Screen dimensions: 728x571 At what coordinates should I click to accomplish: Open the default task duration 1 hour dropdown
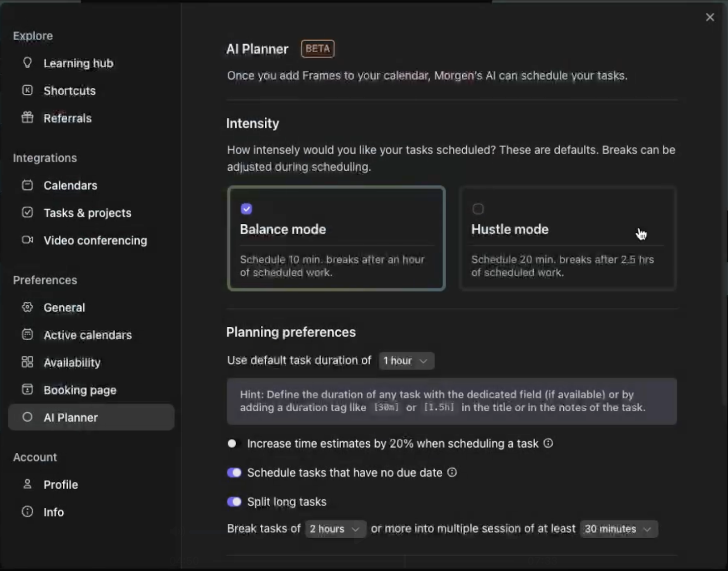(406, 361)
